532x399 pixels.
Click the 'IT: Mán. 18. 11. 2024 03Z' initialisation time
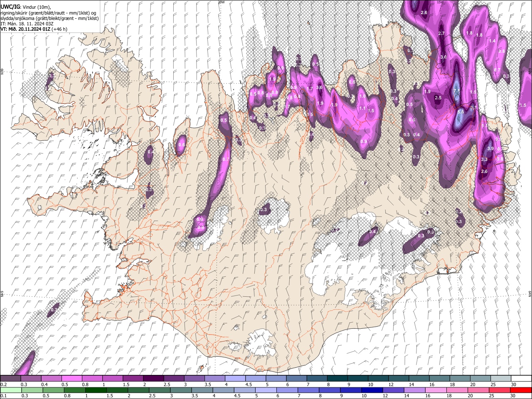point(28,24)
